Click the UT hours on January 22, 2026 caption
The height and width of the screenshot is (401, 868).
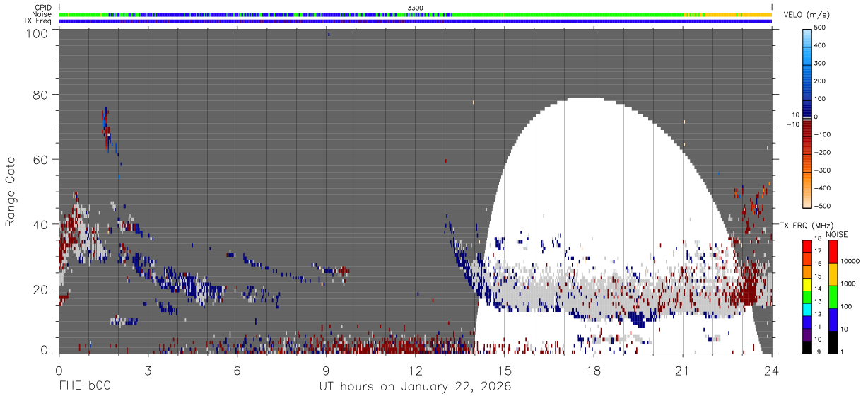coord(415,387)
